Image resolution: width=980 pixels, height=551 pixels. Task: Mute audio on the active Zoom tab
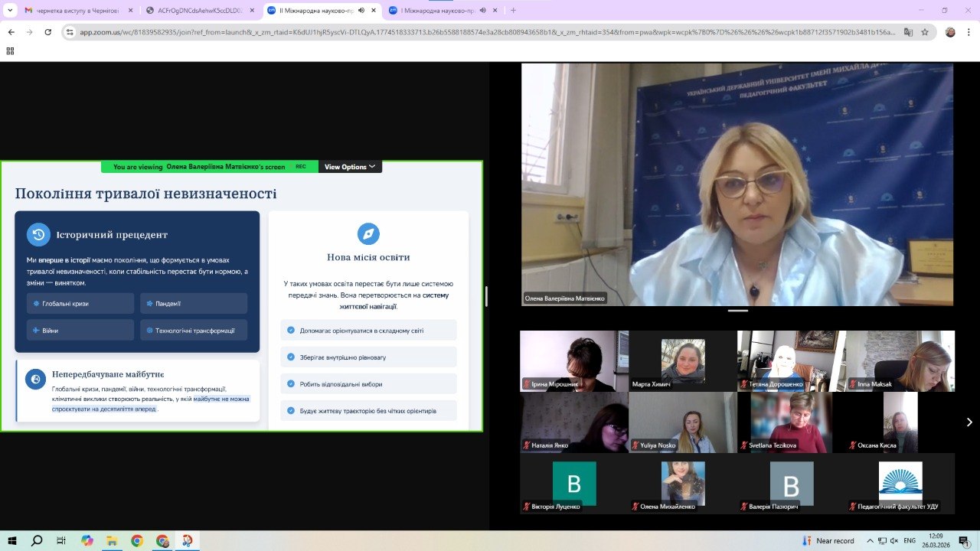362,11
